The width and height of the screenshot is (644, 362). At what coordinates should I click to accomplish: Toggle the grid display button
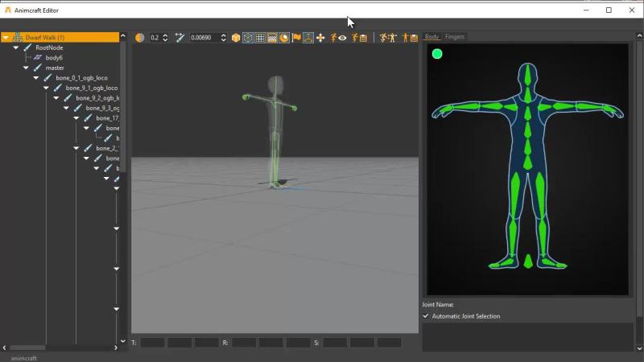260,38
